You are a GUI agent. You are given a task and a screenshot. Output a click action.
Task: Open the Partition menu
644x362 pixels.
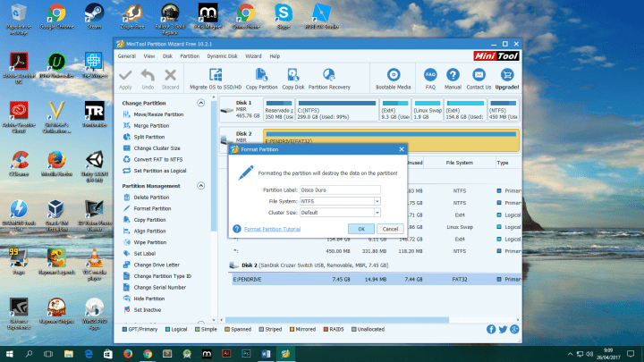[x=190, y=56]
